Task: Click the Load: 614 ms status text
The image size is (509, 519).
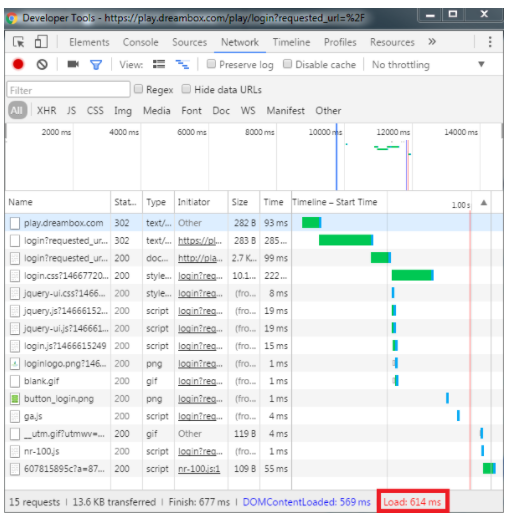Action: 412,502
